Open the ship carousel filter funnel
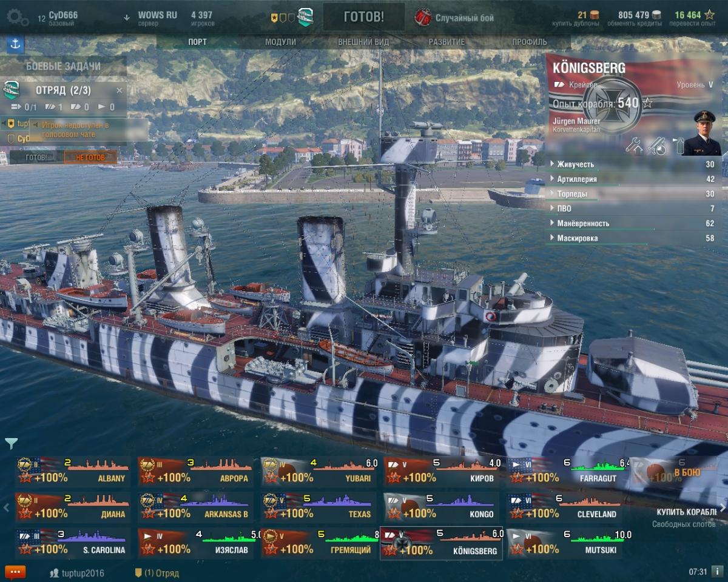The width and height of the screenshot is (728, 582). tap(11, 444)
